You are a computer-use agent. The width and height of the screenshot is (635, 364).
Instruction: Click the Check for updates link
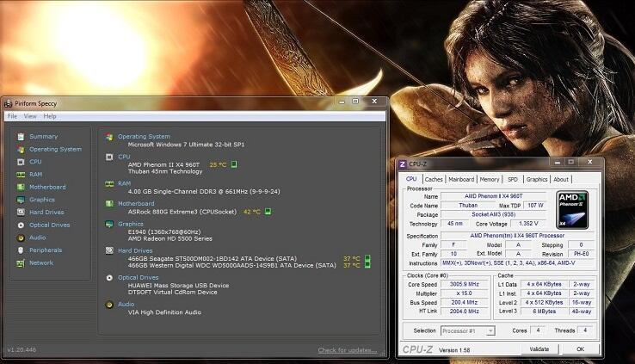(x=347, y=350)
